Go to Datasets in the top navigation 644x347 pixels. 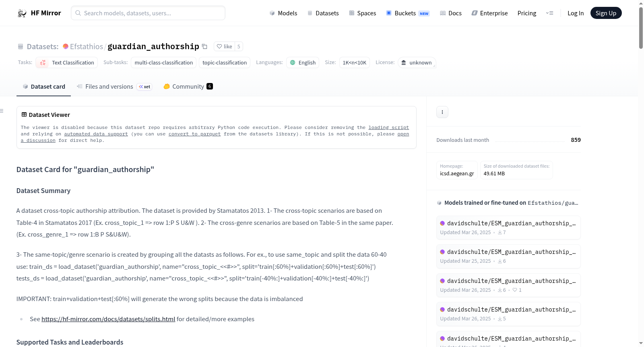(x=323, y=13)
